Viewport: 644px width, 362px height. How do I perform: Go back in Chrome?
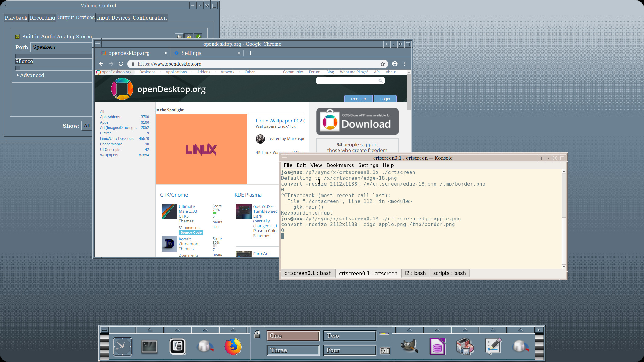point(101,64)
